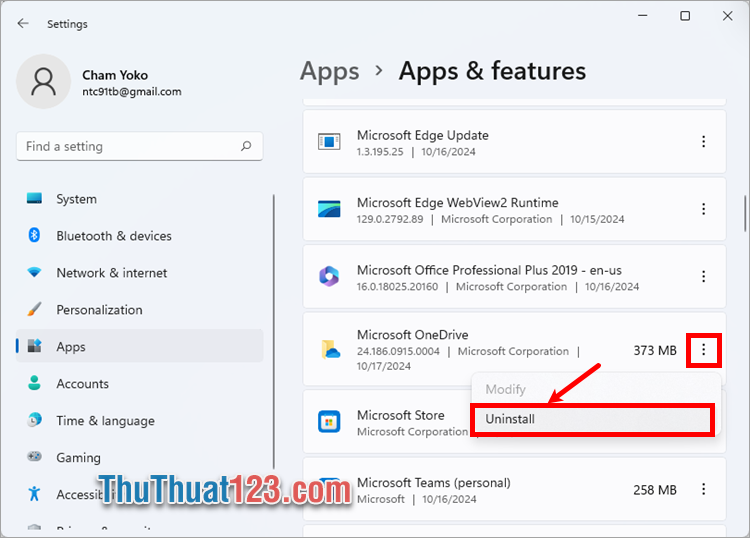The image size is (750, 538).
Task: Open the three-dot menu for Microsoft OneDrive
Action: coord(703,350)
